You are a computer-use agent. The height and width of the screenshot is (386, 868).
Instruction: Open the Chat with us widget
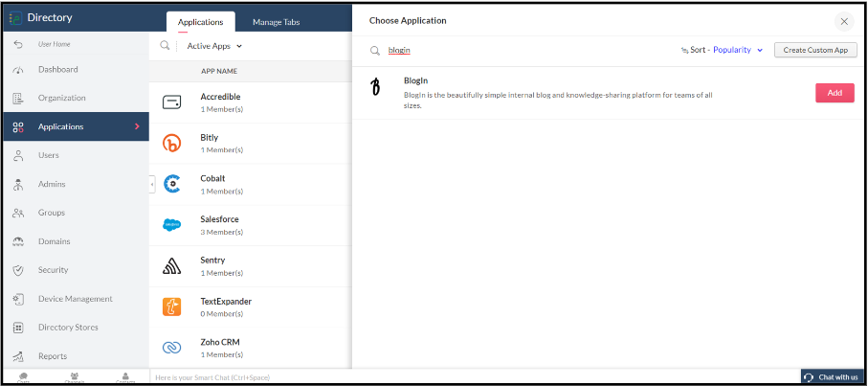click(x=833, y=377)
